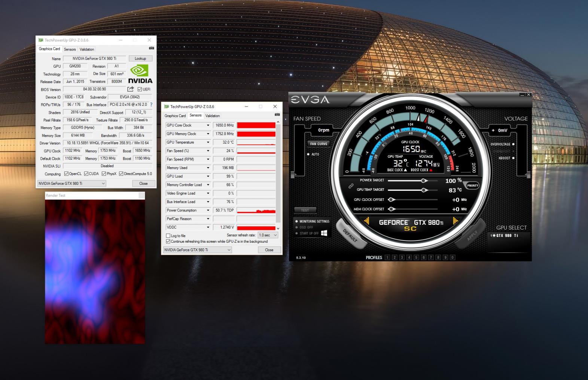Click the right yellow arrow beside GeForce GTX 980Ti
The height and width of the screenshot is (380, 588).
pos(455,221)
